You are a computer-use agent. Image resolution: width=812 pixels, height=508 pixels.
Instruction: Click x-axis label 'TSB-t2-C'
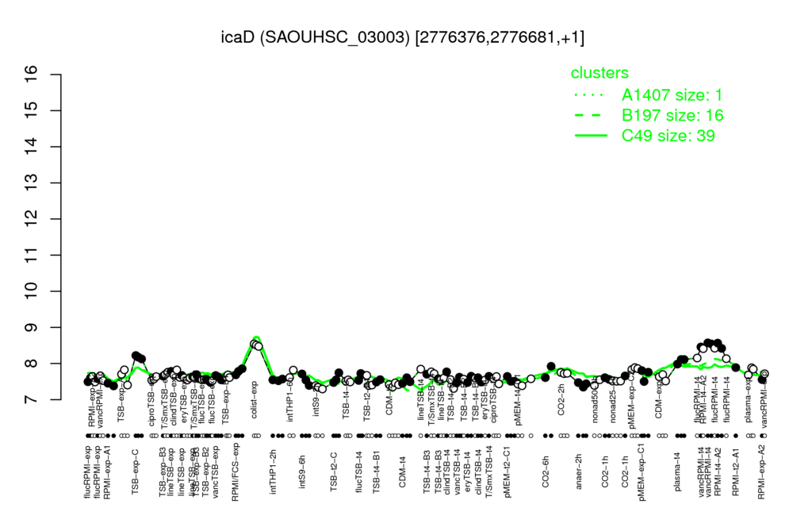pyautogui.click(x=334, y=471)
